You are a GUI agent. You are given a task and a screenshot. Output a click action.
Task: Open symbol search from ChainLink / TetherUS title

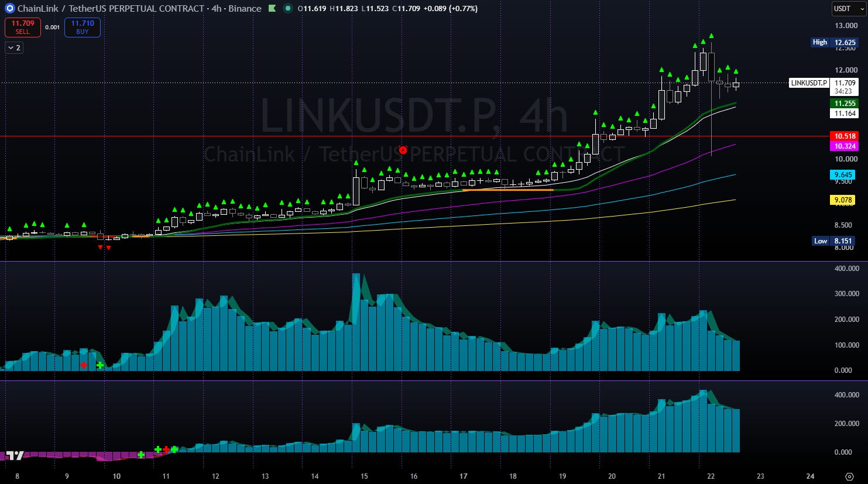point(111,9)
